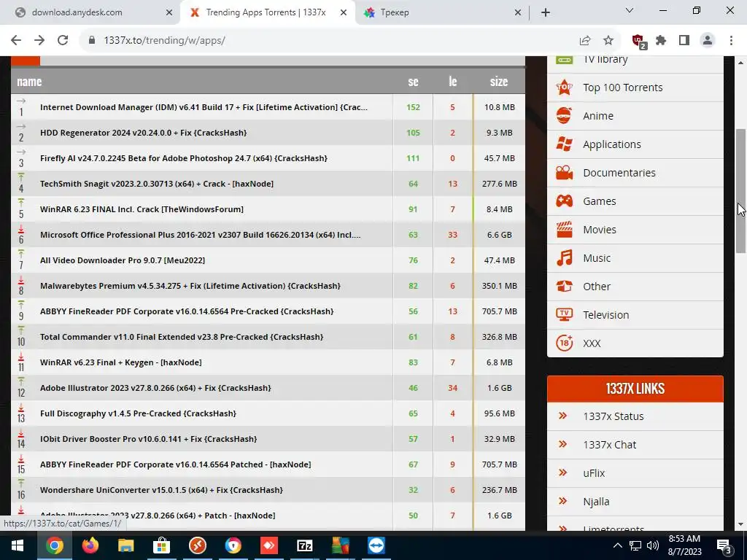Open the clock showing 8:53 AM
The image size is (747, 560).
(684, 545)
